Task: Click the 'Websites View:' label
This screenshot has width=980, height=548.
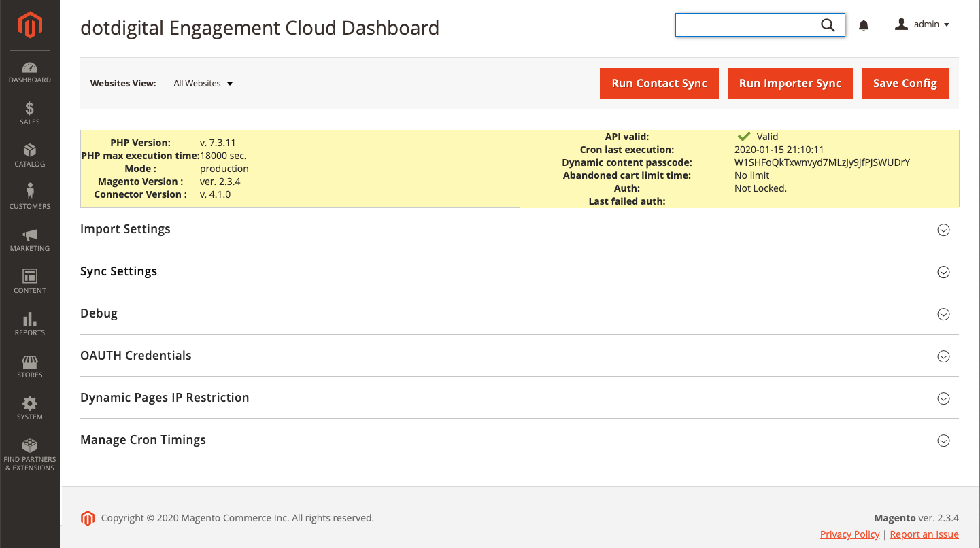Action: 123,84
